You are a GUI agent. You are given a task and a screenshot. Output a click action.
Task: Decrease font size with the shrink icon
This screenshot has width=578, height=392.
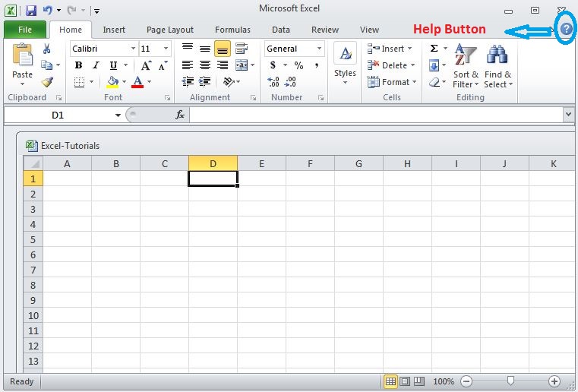(163, 65)
